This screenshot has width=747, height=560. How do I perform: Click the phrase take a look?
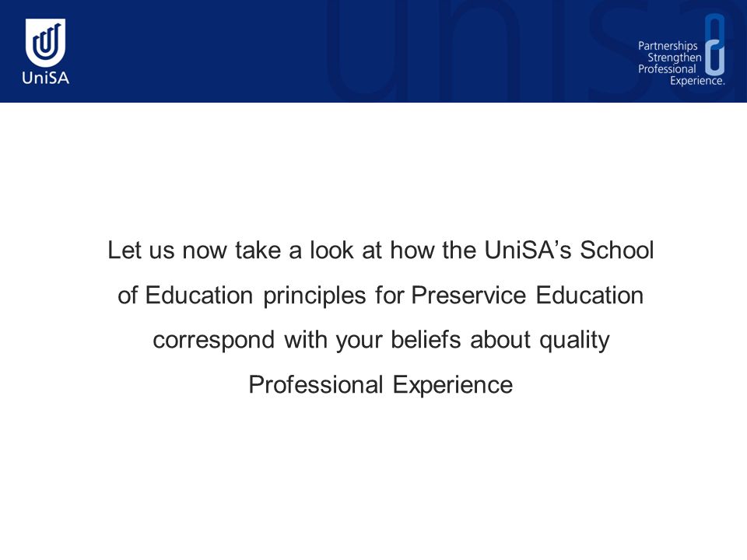pyautogui.click(x=294, y=250)
